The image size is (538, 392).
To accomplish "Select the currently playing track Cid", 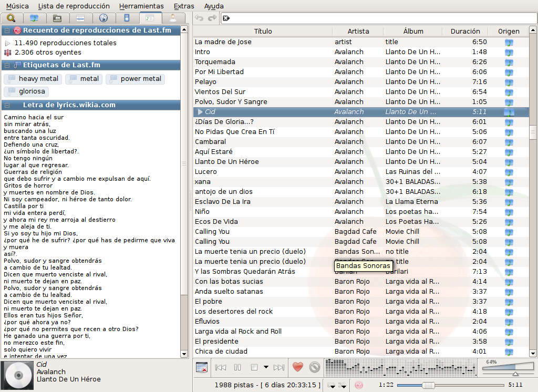I will 361,111.
